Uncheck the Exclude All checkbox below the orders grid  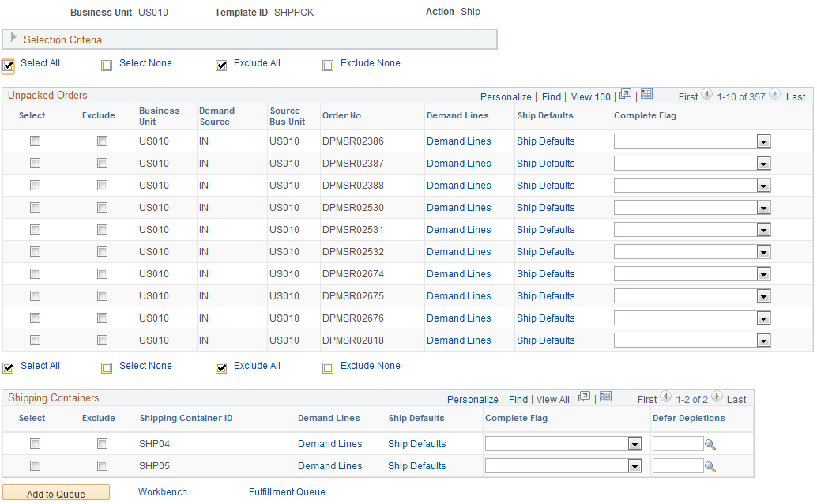pos(221,368)
